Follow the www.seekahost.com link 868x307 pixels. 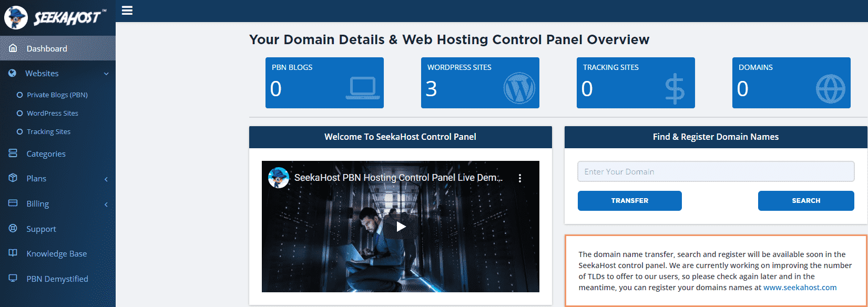(800, 288)
